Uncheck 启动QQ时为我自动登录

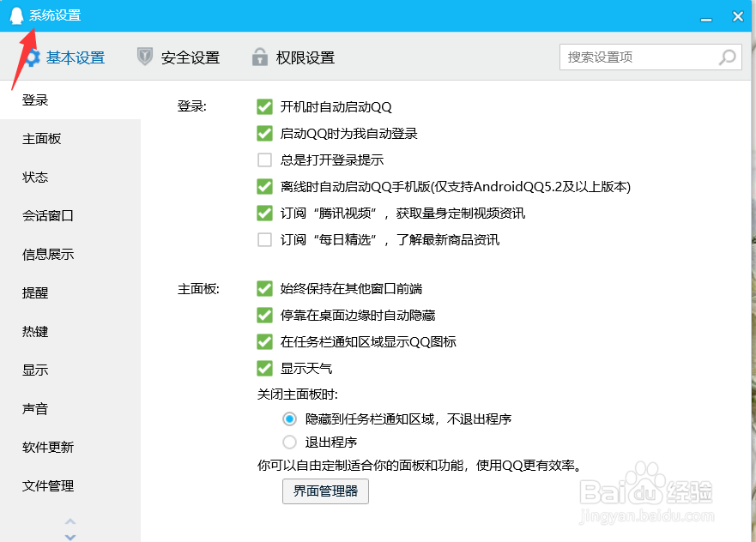tap(264, 133)
